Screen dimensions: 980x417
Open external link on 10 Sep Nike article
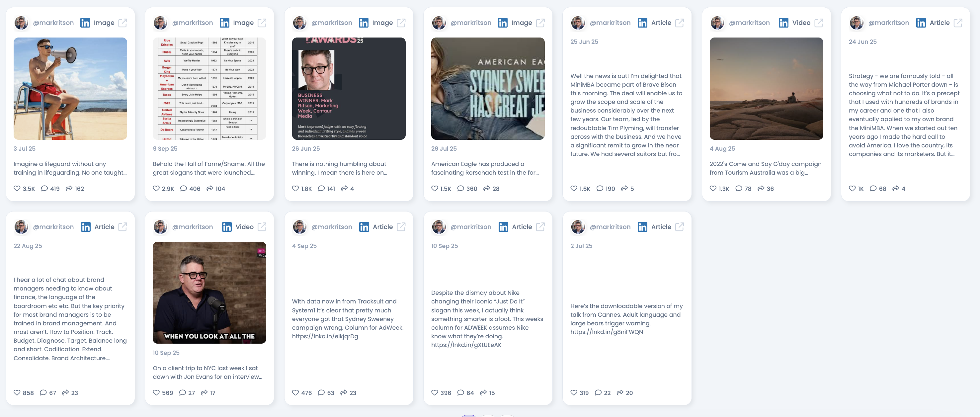click(x=540, y=227)
